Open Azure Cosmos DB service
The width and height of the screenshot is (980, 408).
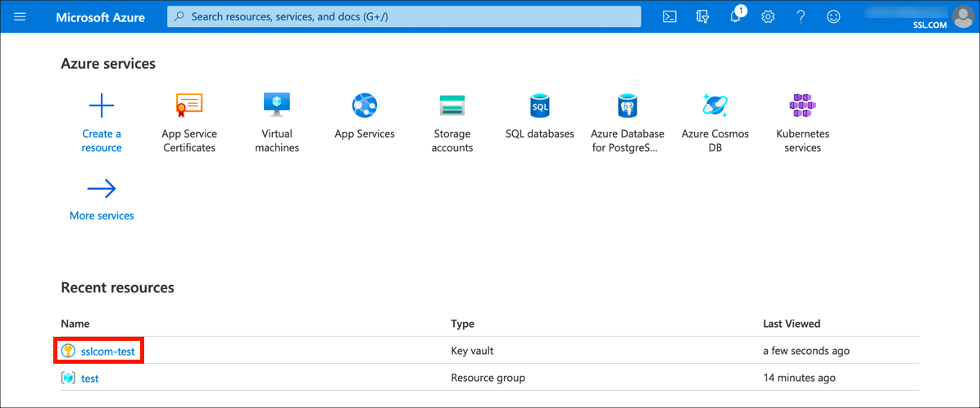tap(715, 106)
